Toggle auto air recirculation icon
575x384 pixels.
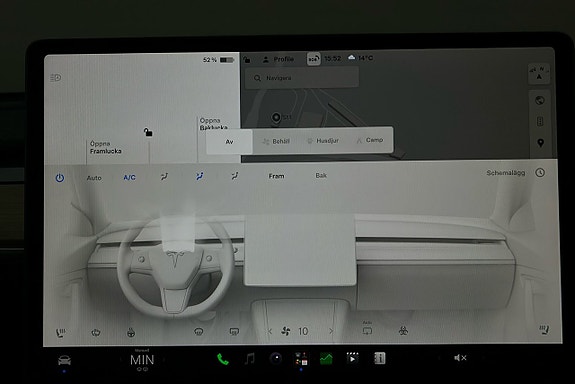[x=367, y=330]
